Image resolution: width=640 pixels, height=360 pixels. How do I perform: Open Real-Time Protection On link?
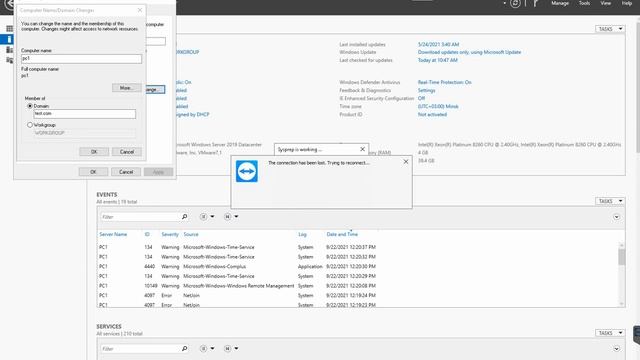[444, 82]
